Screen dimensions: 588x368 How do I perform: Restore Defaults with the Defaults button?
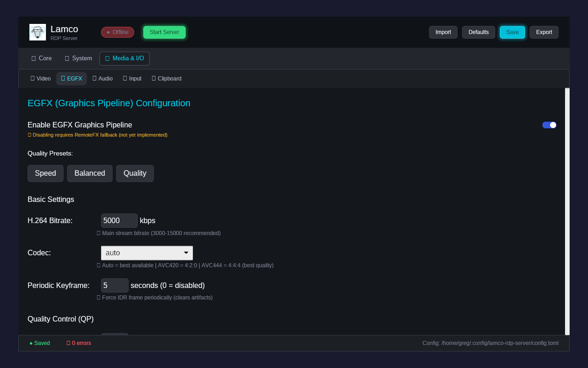[x=478, y=32]
